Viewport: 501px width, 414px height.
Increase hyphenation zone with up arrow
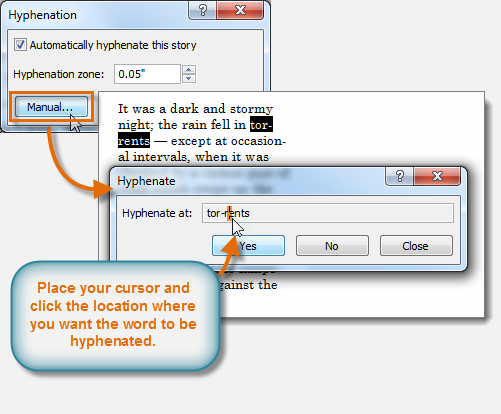(x=189, y=70)
